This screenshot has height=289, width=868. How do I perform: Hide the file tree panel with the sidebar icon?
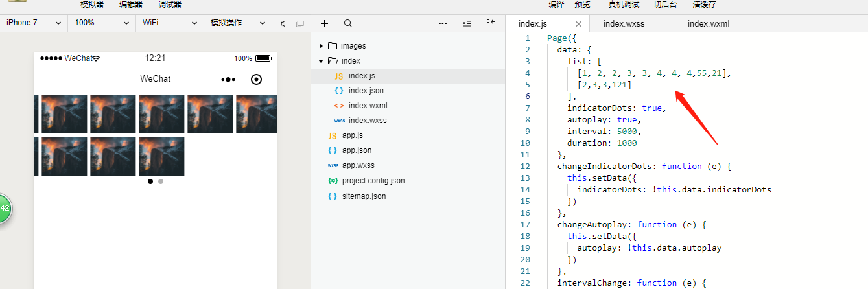(x=491, y=23)
